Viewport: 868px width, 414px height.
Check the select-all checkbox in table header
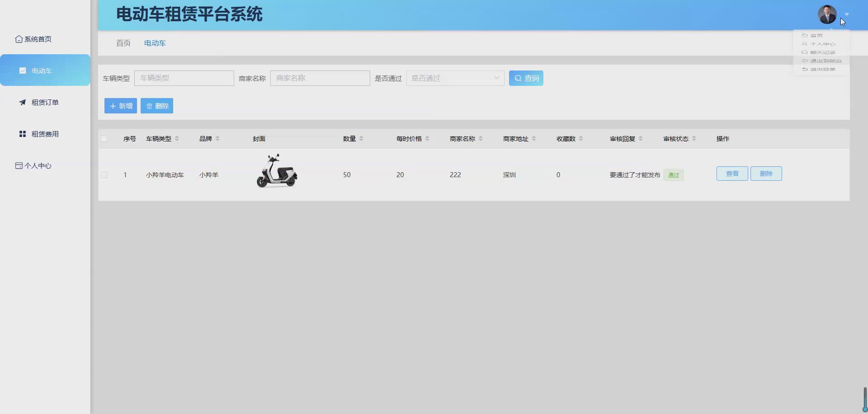[x=104, y=138]
